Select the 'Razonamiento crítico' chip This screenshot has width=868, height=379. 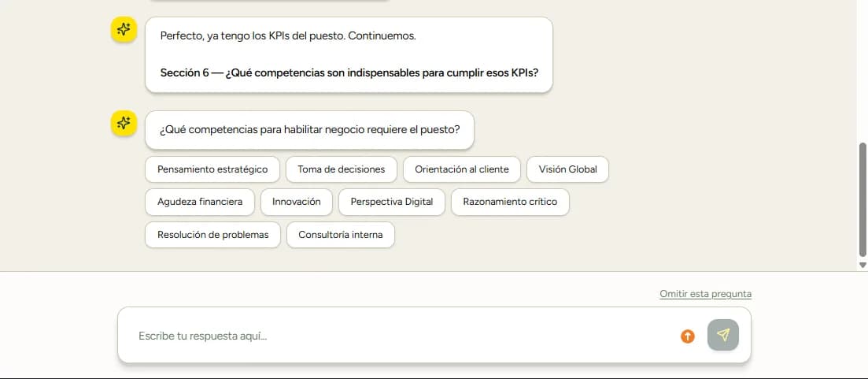coord(511,203)
